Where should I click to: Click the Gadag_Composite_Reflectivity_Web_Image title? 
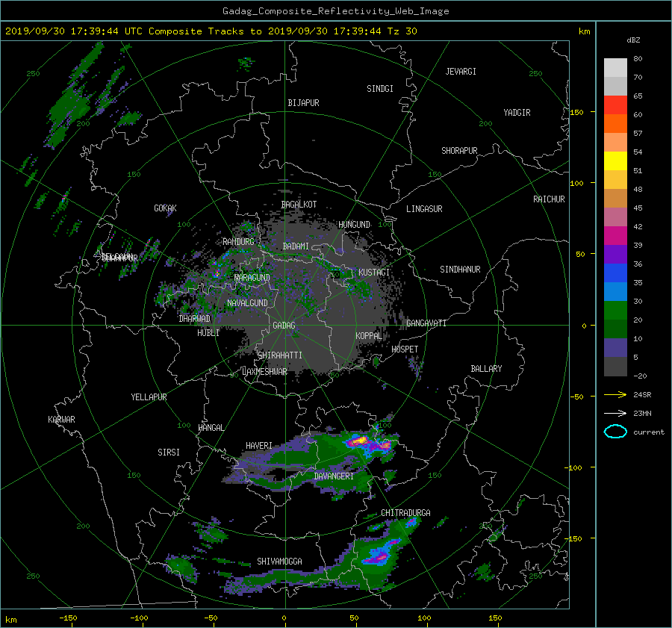tap(335, 11)
